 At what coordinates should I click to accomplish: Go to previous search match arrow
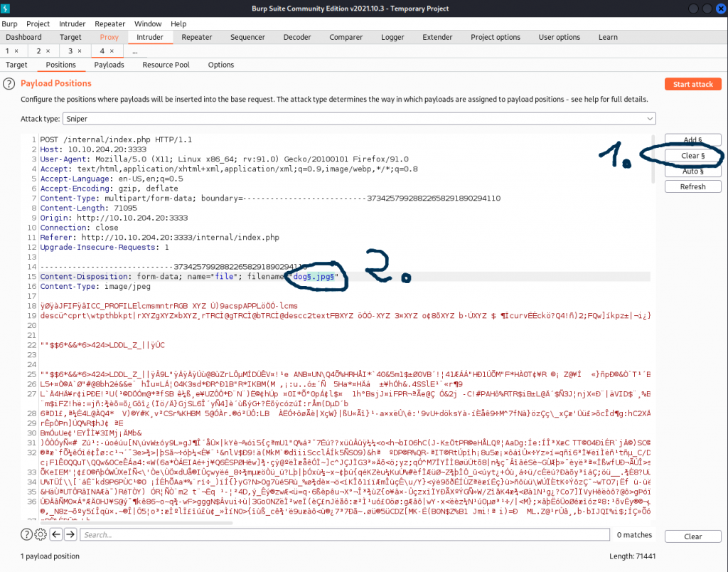[x=56, y=534]
